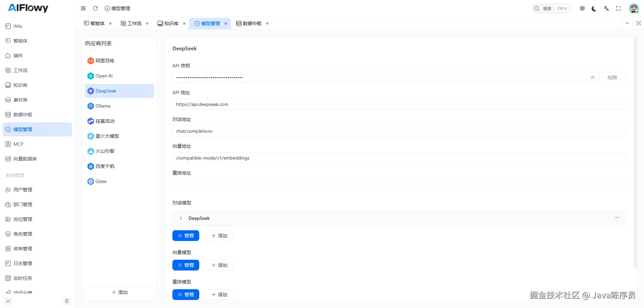Focus the API 地址 input field
The image size is (644, 308).
coord(399,104)
